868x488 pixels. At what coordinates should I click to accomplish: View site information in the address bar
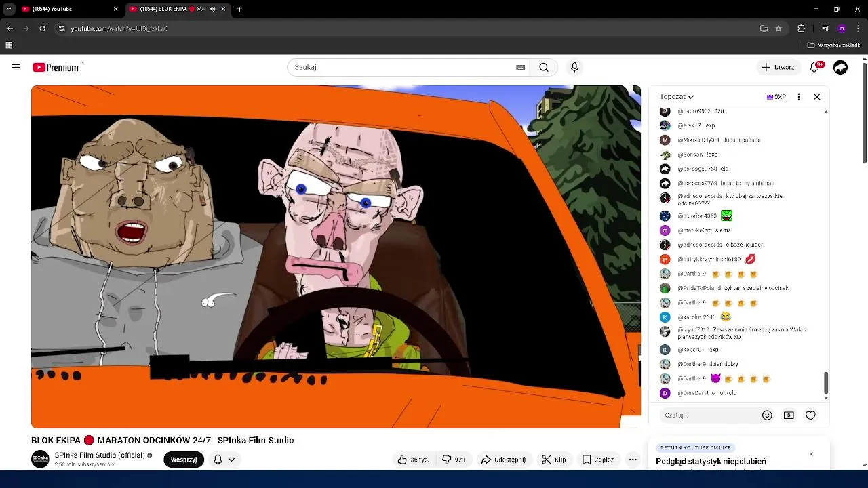click(62, 28)
